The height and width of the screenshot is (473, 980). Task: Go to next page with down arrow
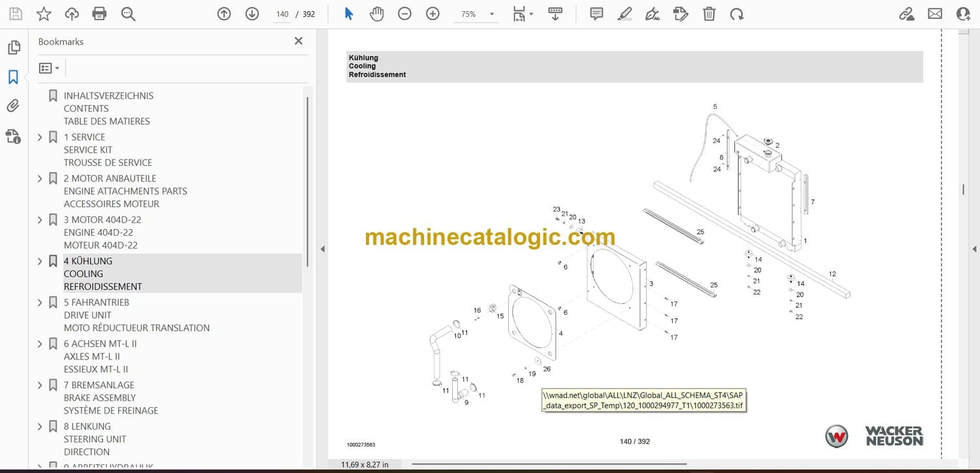click(x=252, y=14)
